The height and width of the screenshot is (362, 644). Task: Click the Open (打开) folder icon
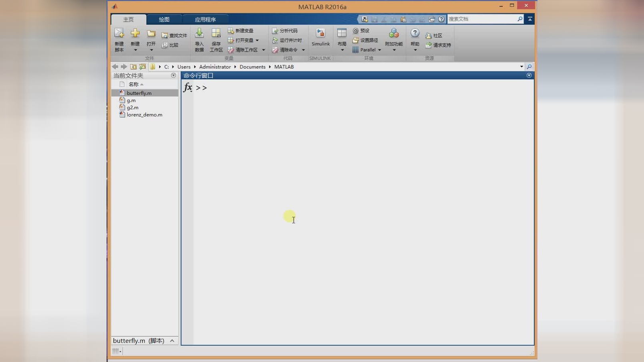[151, 33]
